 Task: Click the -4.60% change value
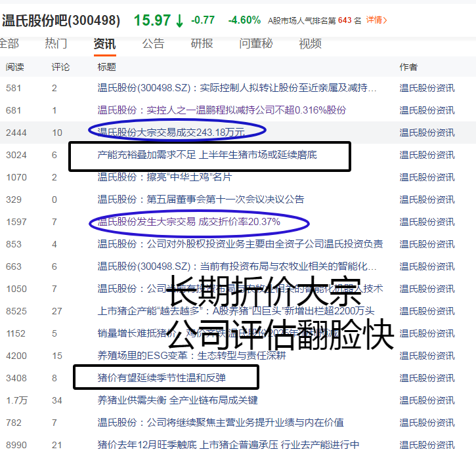244,20
